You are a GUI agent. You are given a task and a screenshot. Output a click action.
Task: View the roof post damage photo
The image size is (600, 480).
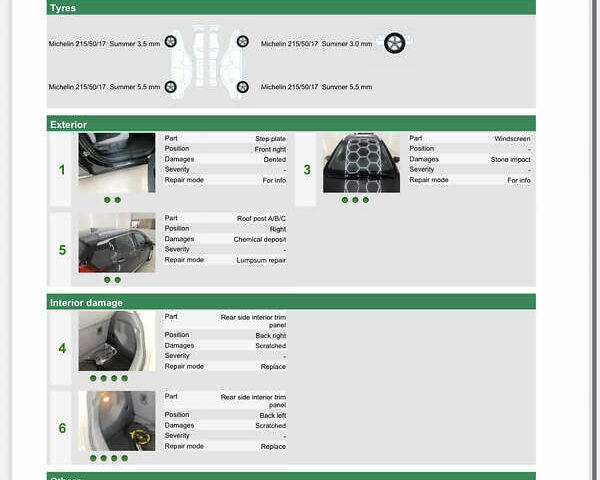(117, 243)
